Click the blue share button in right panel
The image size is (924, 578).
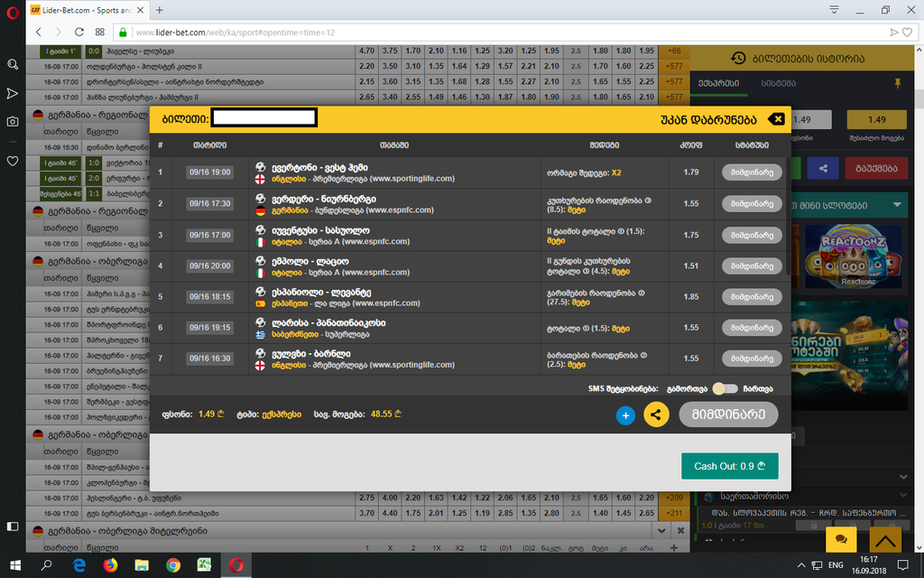click(823, 168)
